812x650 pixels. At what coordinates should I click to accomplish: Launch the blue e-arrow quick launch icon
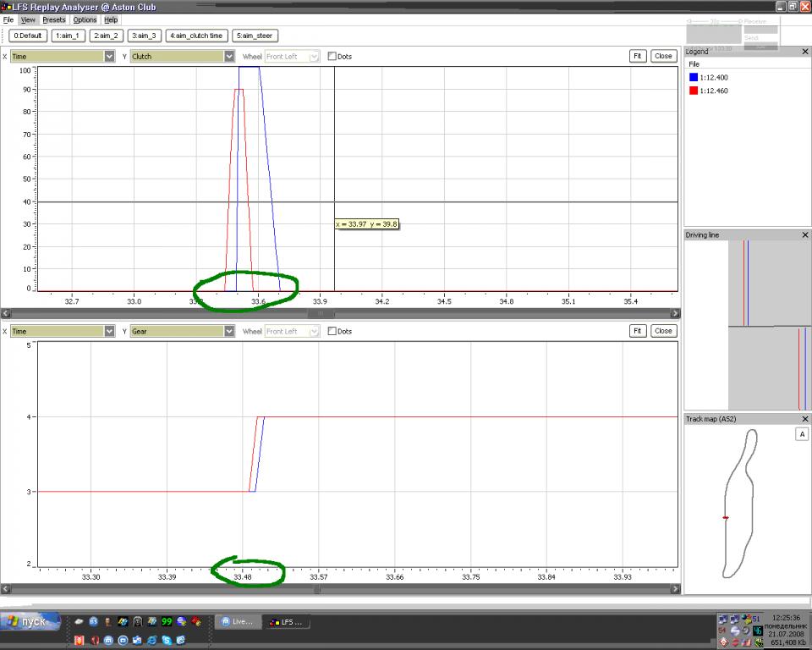click(x=181, y=640)
